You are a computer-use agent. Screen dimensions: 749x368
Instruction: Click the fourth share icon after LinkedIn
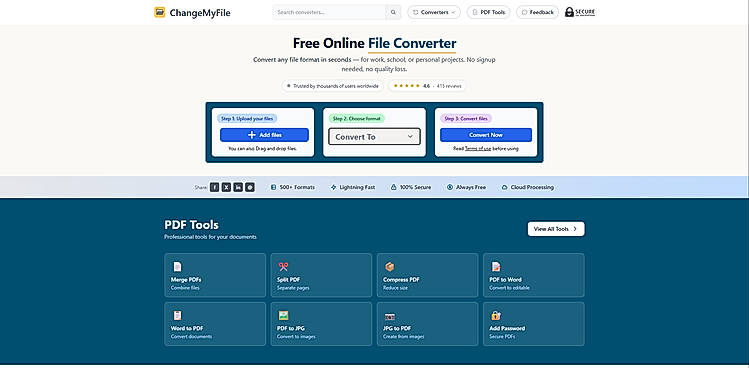click(250, 187)
